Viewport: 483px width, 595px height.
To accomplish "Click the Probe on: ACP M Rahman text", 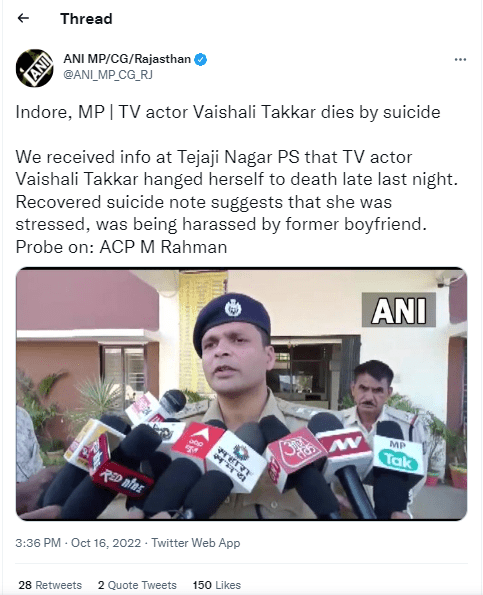I will (121, 247).
